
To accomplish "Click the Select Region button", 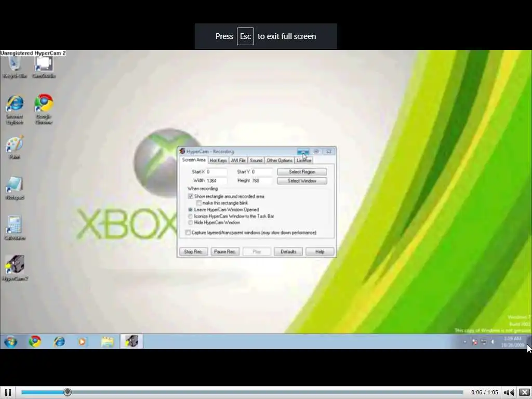I will tap(302, 171).
